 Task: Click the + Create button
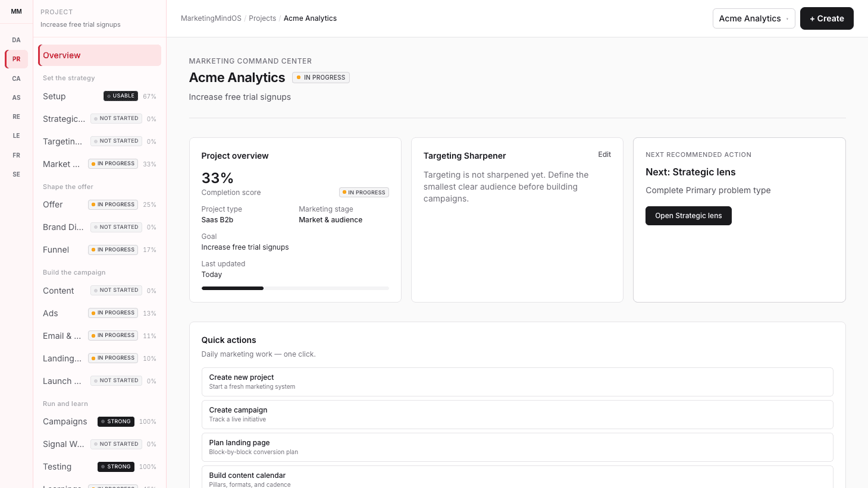[x=827, y=18]
